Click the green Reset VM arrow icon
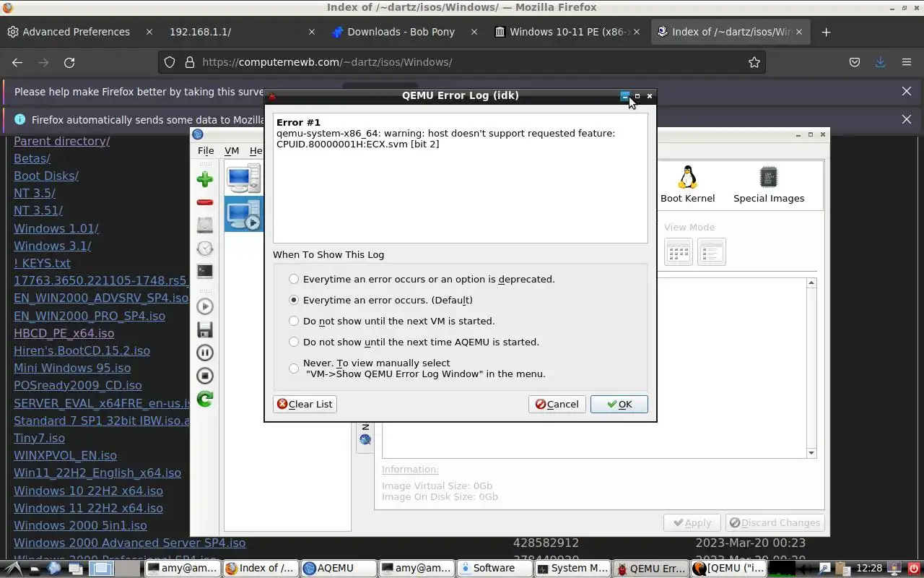Screen dimensions: 924x578 (x=205, y=399)
